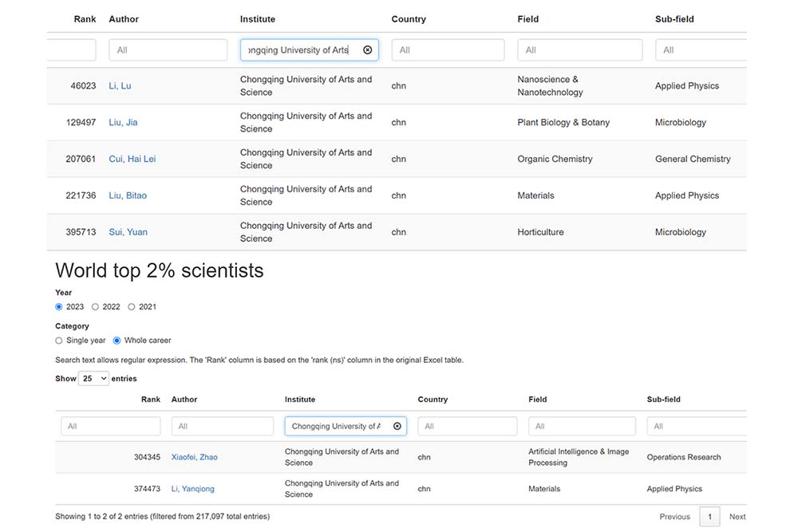798x532 pixels.
Task: Open author link Liu, Jia
Action: pos(123,123)
